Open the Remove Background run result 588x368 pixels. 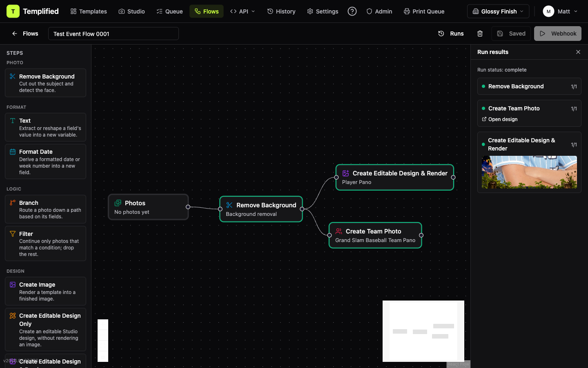pos(529,86)
